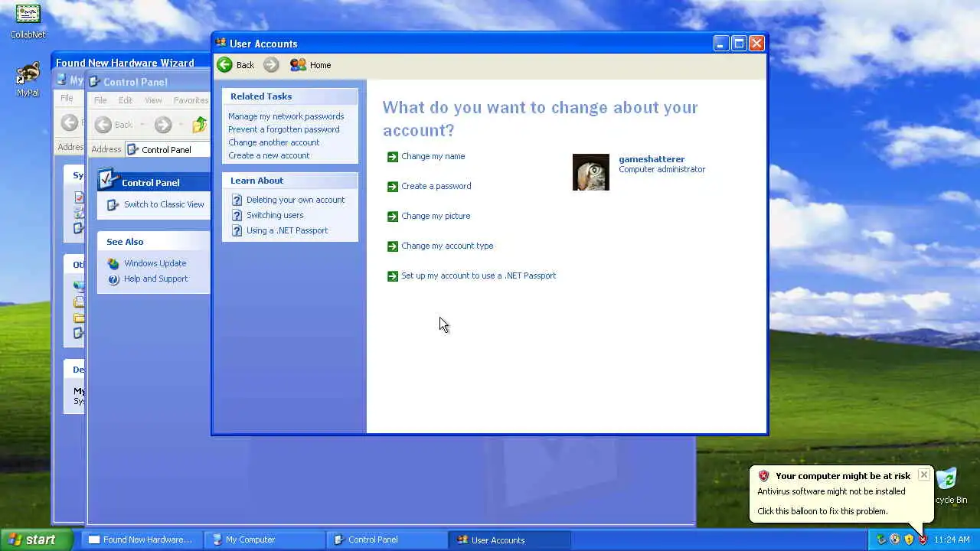Viewport: 980px width, 551px height.
Task: Open Favorites menu in Control Panel window
Action: point(191,100)
